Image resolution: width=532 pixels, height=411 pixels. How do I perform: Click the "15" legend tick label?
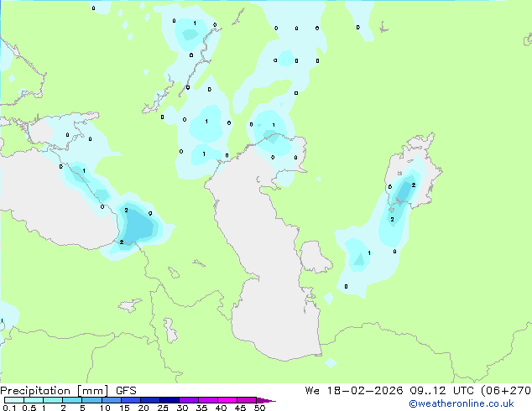tap(124, 408)
